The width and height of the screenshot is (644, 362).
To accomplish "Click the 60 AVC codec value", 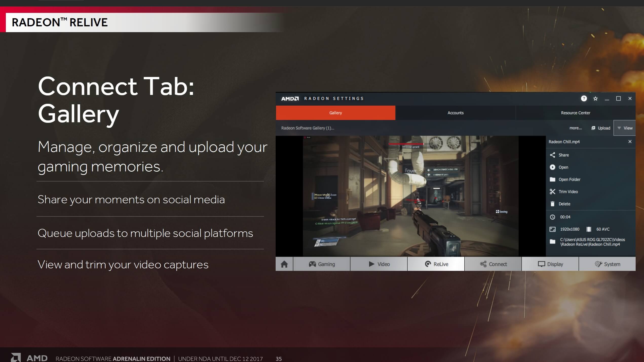I will [x=603, y=229].
